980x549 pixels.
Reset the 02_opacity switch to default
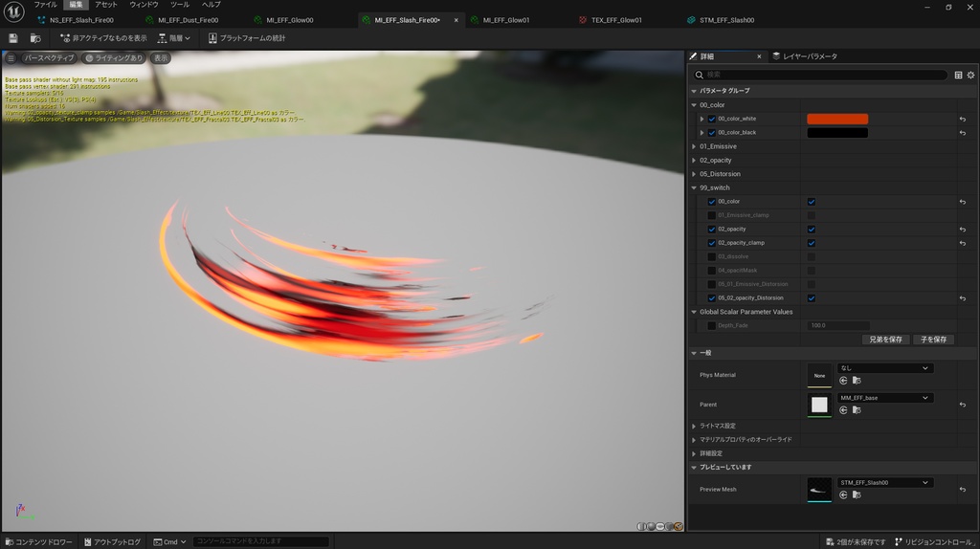(x=963, y=230)
